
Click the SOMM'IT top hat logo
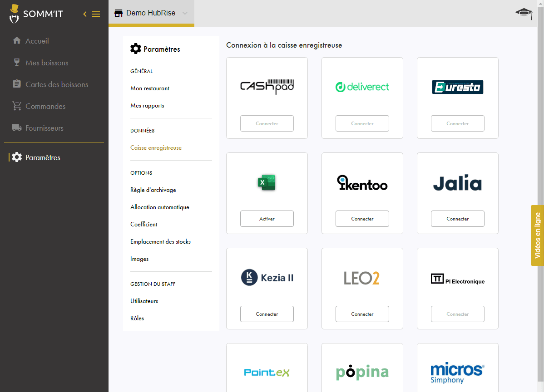(14, 14)
